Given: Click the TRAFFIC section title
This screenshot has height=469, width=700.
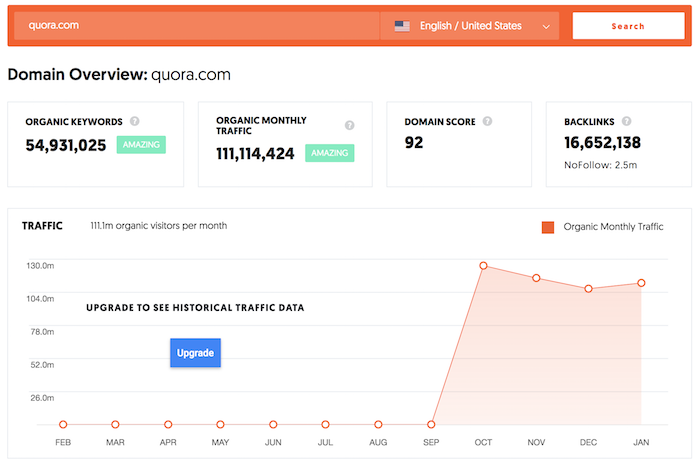Looking at the screenshot, I should tap(42, 226).
